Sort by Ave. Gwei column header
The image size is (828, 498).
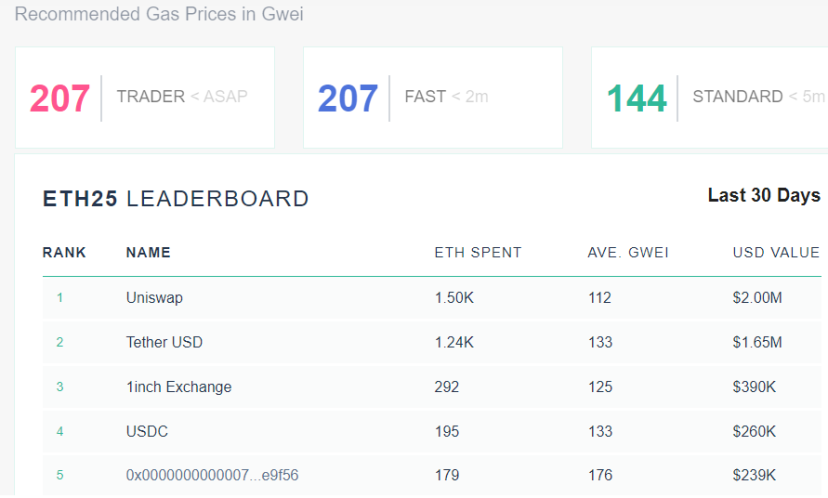pyautogui.click(x=628, y=252)
